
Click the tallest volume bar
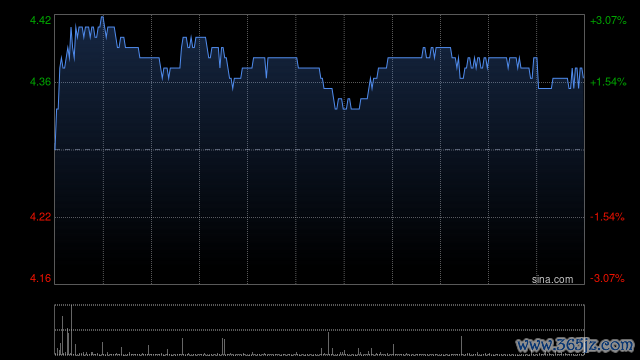[71, 330]
